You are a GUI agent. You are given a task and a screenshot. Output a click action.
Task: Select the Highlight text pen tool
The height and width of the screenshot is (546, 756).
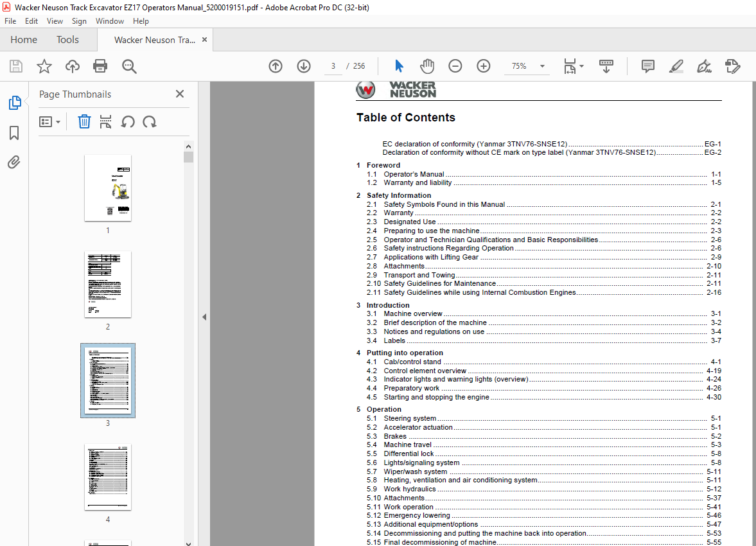[x=676, y=66]
